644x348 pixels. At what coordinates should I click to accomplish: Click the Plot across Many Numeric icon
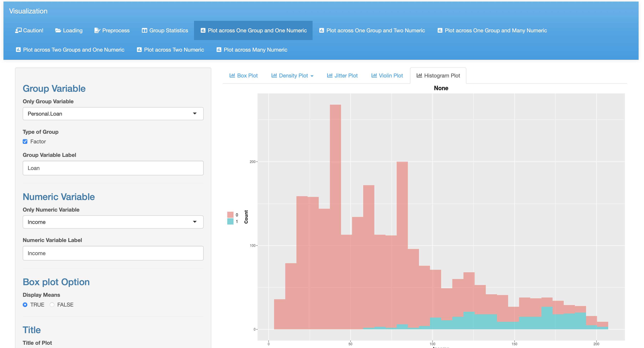click(219, 50)
